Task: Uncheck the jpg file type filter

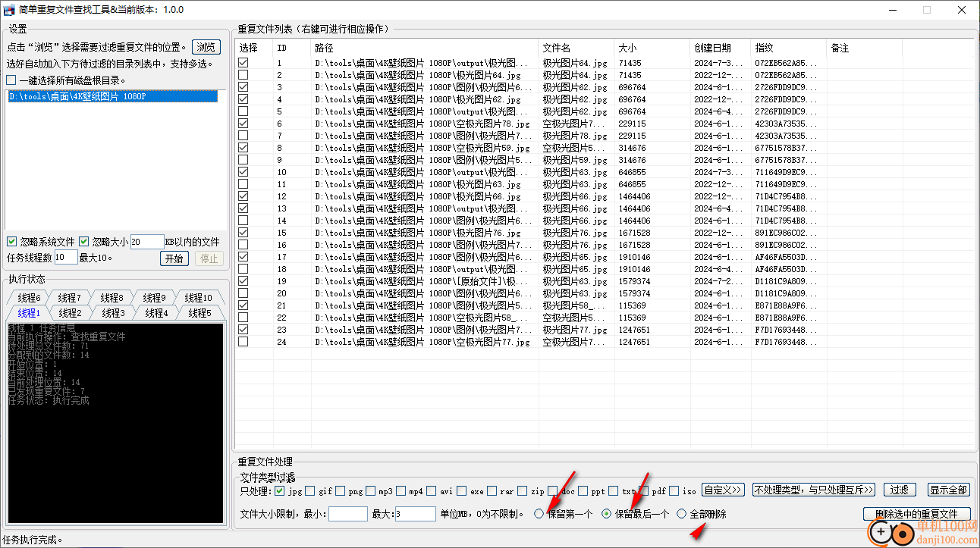Action: [280, 490]
